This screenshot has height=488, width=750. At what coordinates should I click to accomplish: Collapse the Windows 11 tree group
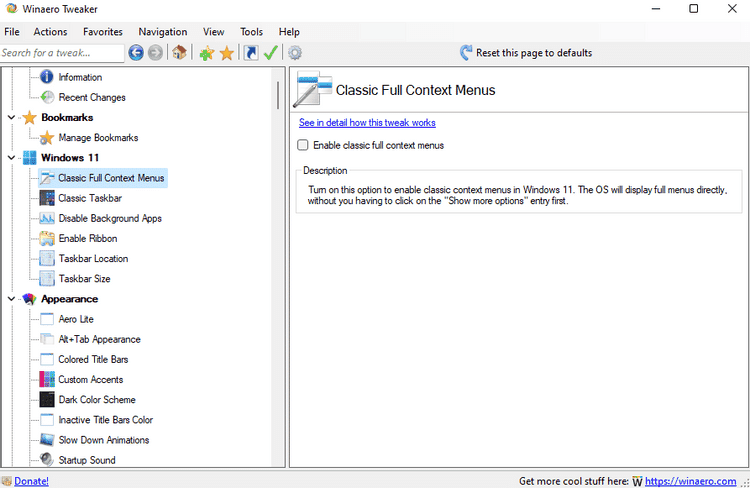pyautogui.click(x=11, y=157)
